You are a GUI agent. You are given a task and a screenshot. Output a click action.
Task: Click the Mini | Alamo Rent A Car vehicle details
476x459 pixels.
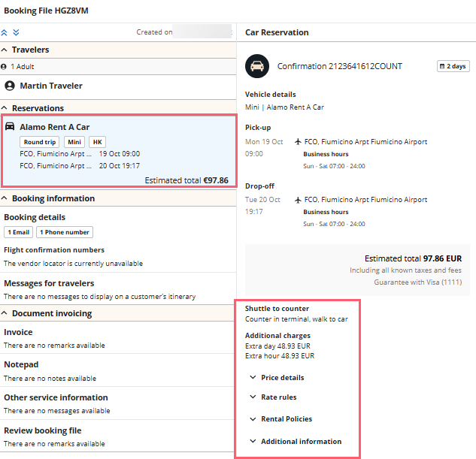[x=284, y=107]
